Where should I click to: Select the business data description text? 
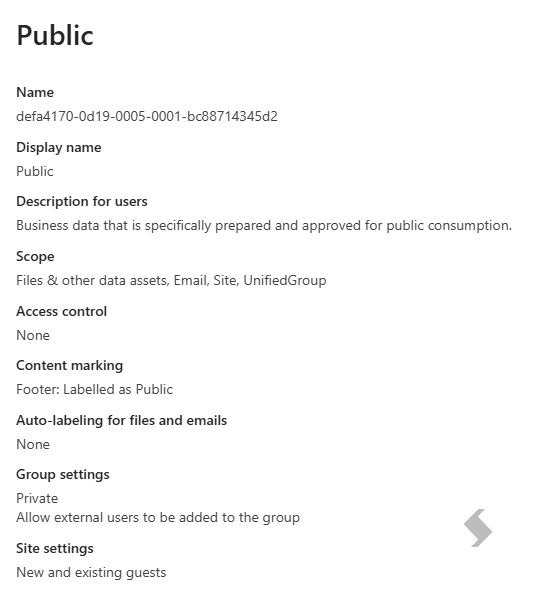[x=264, y=226]
